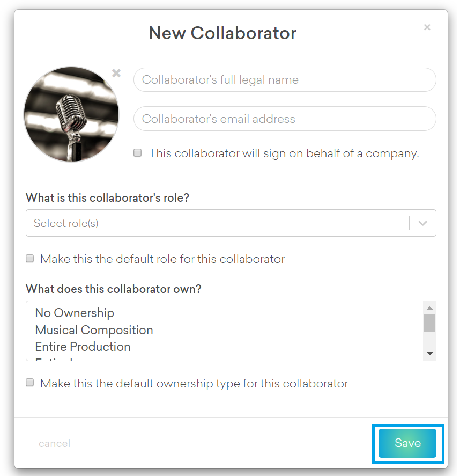Viewport: 460px width, 476px height.
Task: Check make this the default role
Action: [30, 259]
